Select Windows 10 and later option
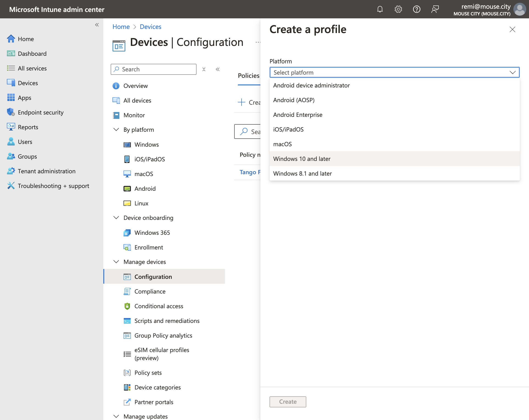The width and height of the screenshot is (529, 420). coord(394,159)
